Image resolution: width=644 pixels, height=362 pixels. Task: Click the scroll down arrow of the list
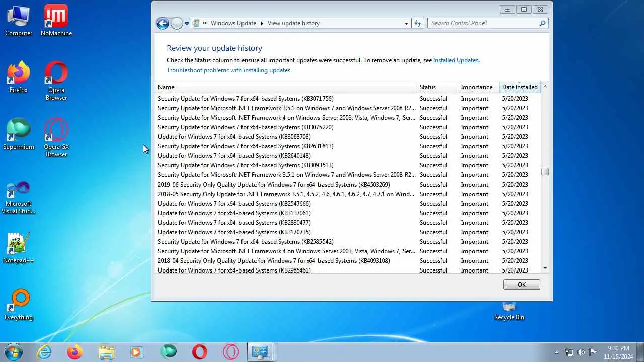[545, 268]
